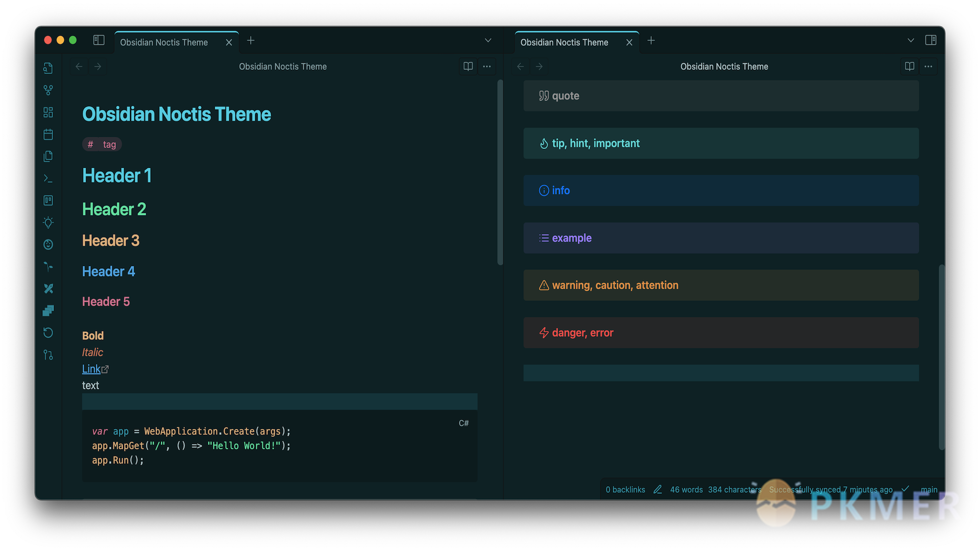The image size is (980, 551).
Task: Click the smiley face ribbon icon
Action: [x=48, y=244]
